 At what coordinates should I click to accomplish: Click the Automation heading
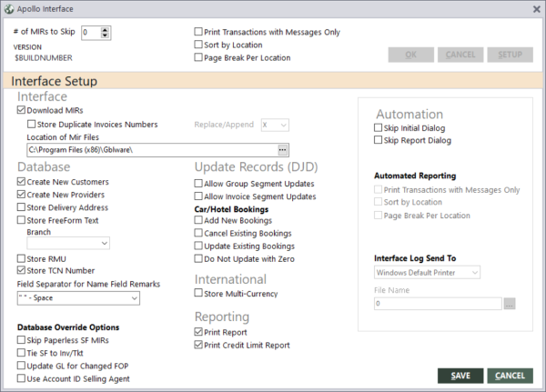click(x=409, y=115)
